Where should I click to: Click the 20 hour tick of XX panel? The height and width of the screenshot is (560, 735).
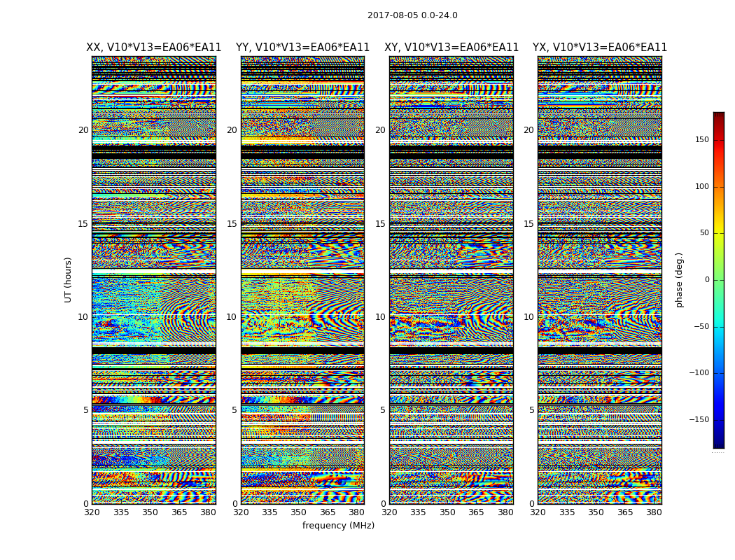click(83, 129)
